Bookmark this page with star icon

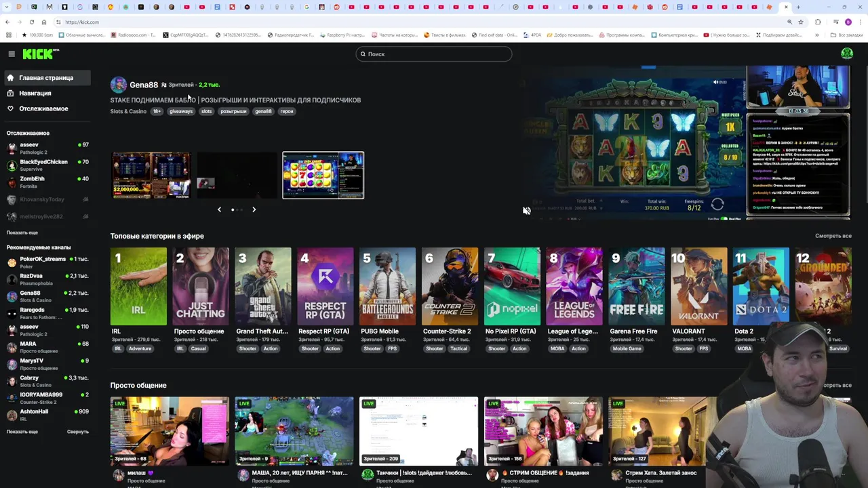[x=801, y=22]
